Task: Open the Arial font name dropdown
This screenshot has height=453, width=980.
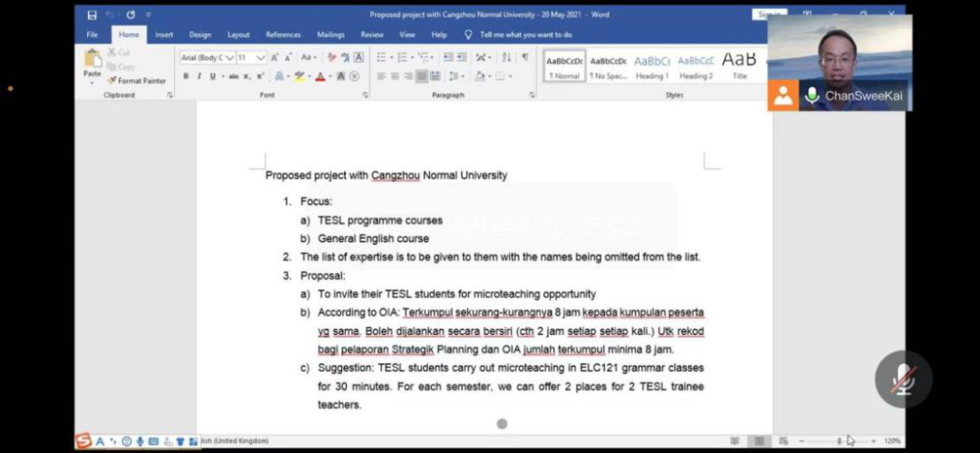Action: coord(230,57)
